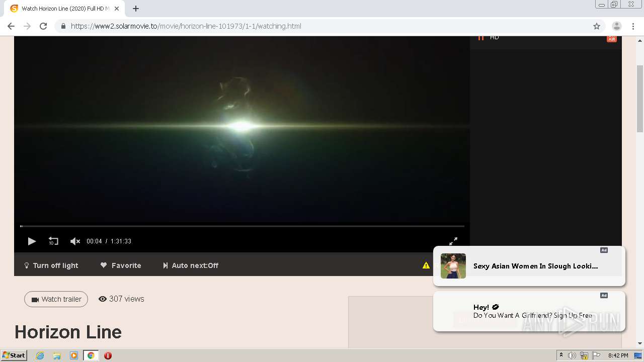Reload the current page
Image resolution: width=644 pixels, height=362 pixels.
(43, 26)
